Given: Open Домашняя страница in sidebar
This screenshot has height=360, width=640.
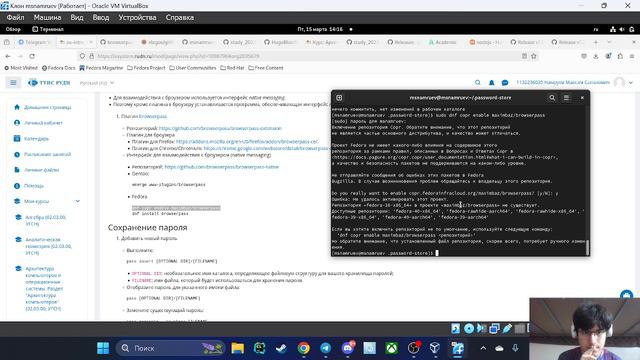Looking at the screenshot, I should pos(43,107).
